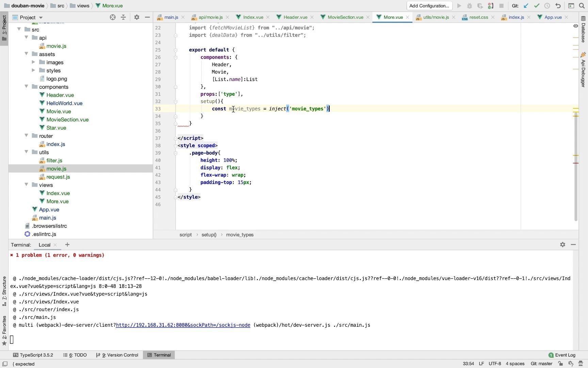Collapse the api folder

tap(26, 37)
